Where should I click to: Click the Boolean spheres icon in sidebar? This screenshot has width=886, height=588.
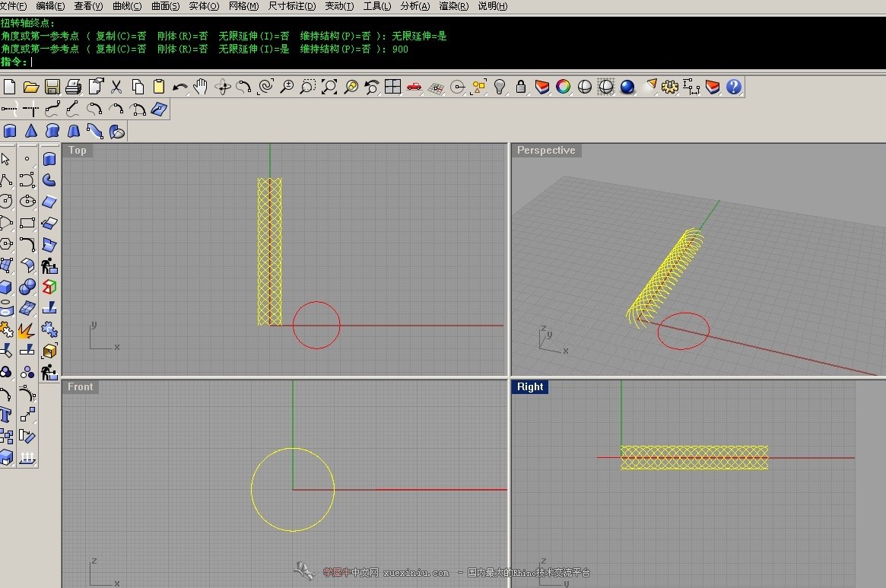click(27, 288)
